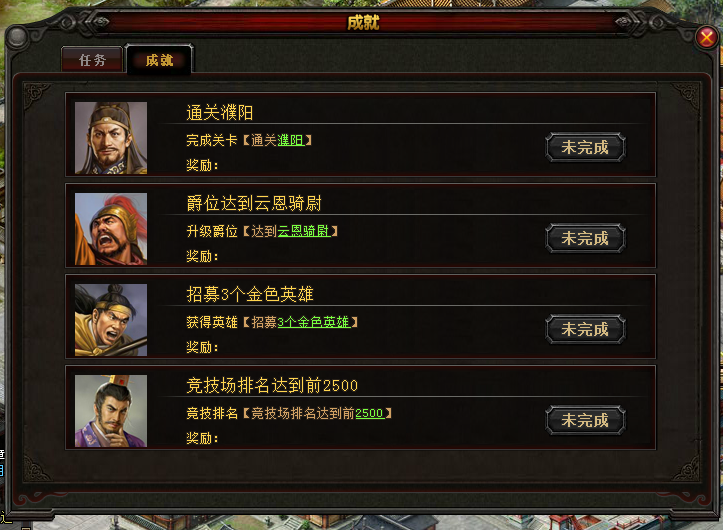The image size is (723, 530).
Task: Switch to the 任务 tab
Action: (92, 60)
